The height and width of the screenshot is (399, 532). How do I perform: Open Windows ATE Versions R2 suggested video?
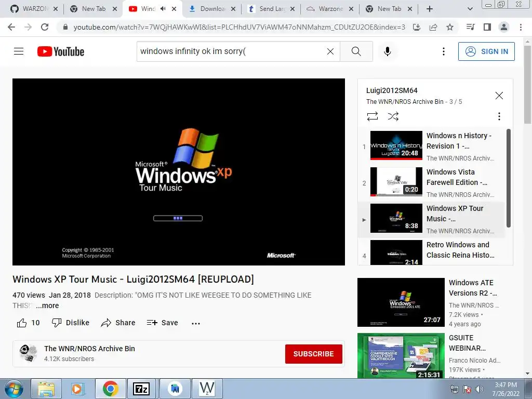click(435, 302)
